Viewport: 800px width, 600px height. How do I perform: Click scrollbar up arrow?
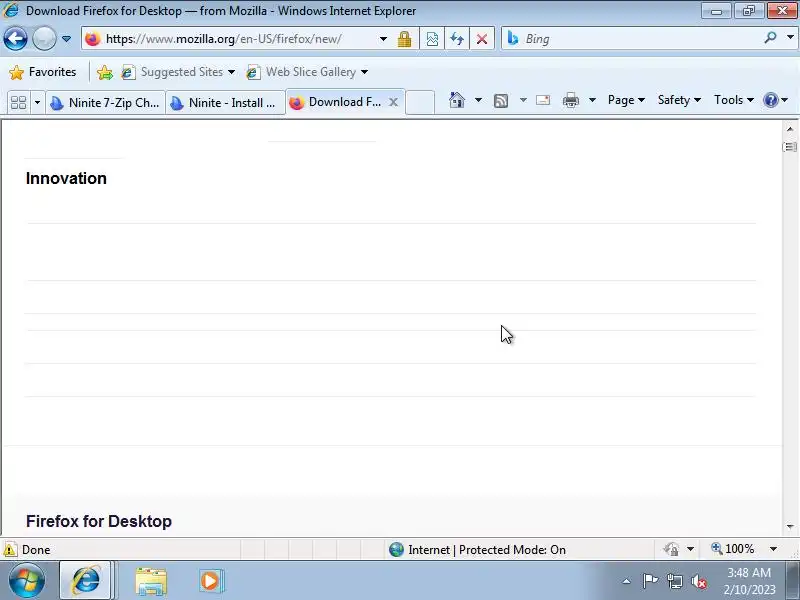tap(790, 129)
